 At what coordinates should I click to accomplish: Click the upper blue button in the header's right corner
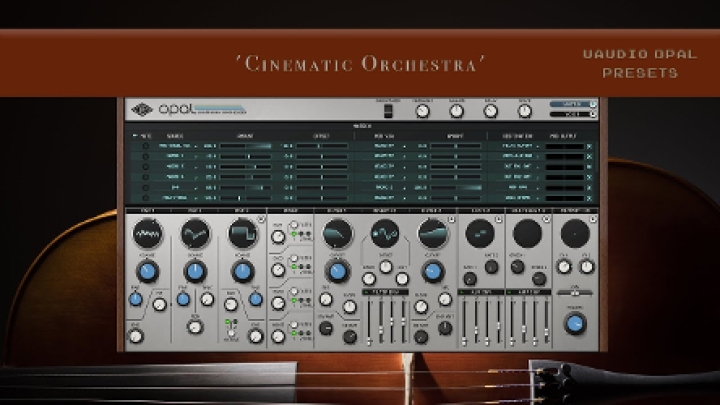pyautogui.click(x=573, y=104)
